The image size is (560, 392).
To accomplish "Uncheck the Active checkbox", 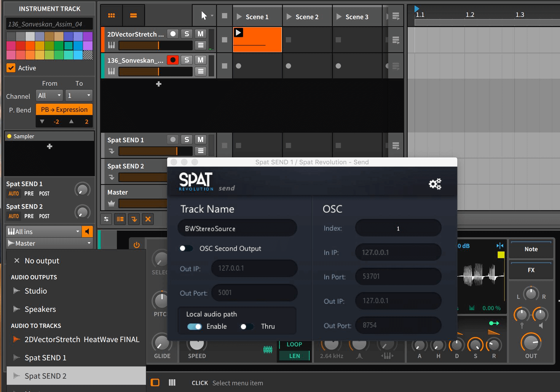I will 11,68.
